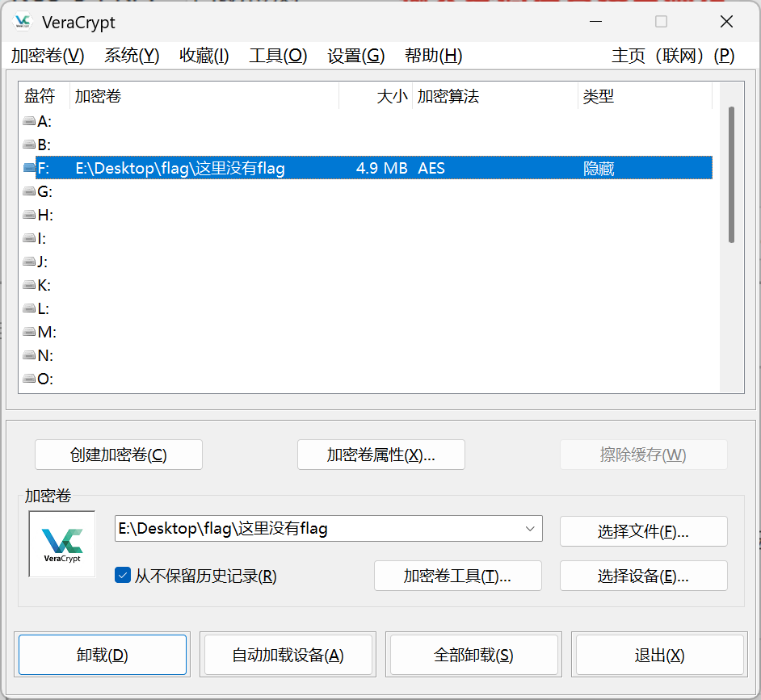Click the 全部卸载 button
Viewport: 761px width, 700px height.
point(473,655)
